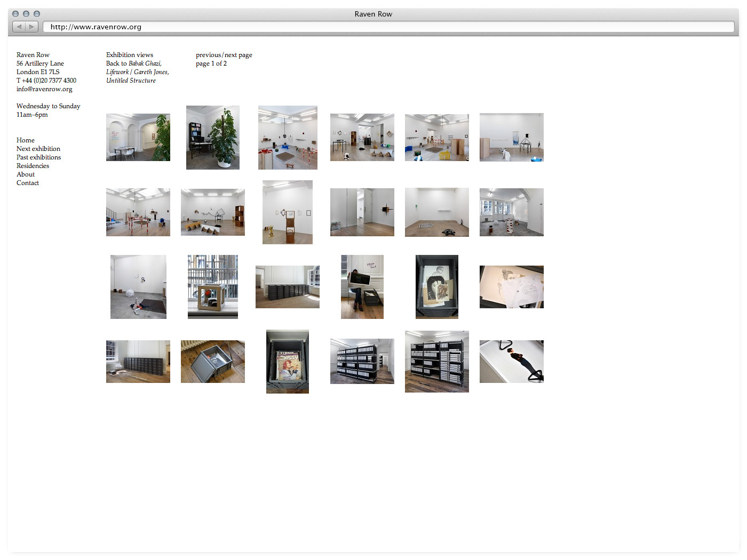Click the Raven Row site title

(x=33, y=55)
